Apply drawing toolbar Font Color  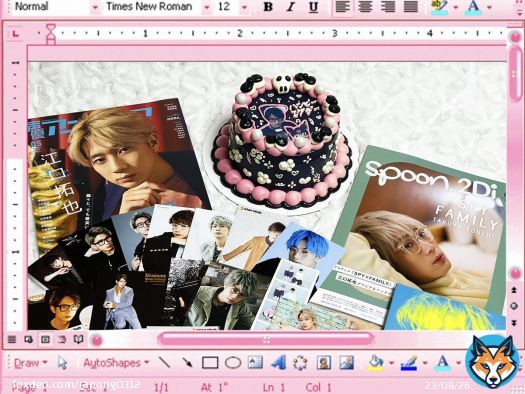442,363
